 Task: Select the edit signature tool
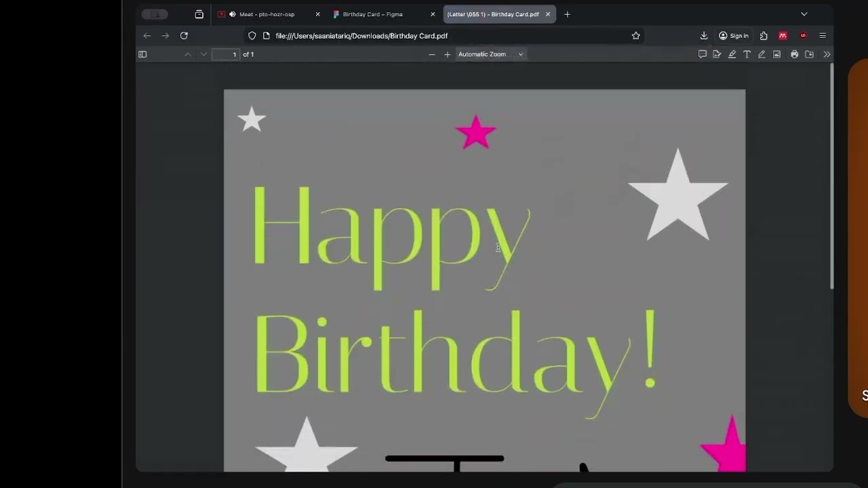click(x=717, y=54)
